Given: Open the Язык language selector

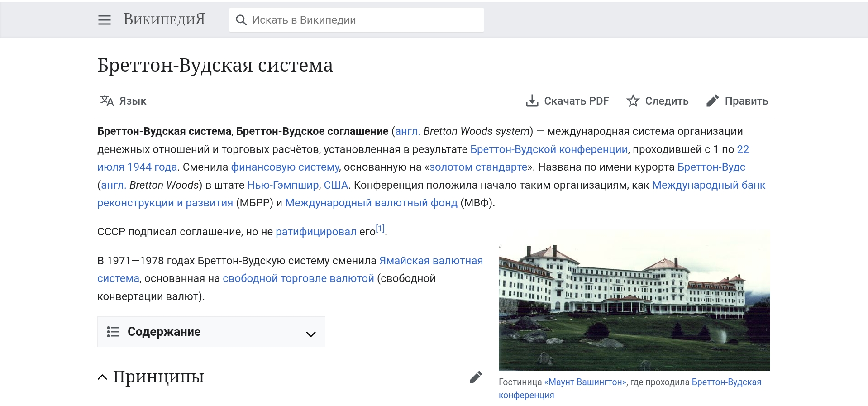Looking at the screenshot, I should pos(123,100).
